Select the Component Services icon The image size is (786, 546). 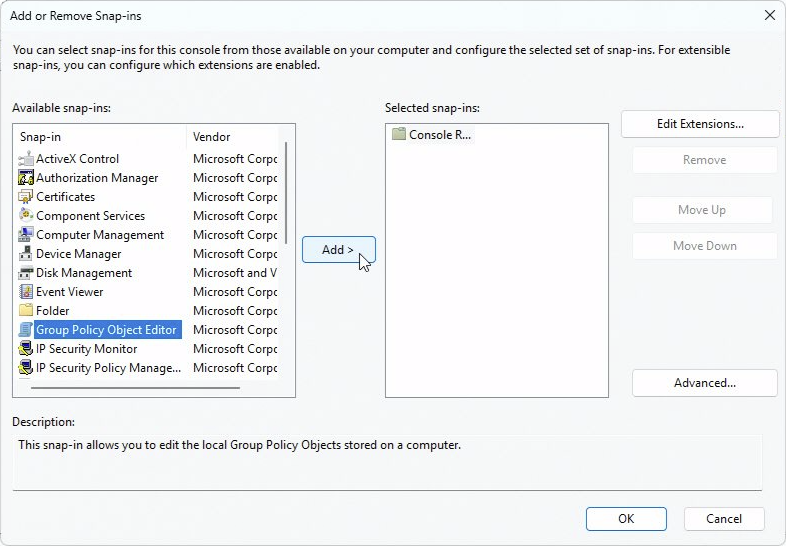[26, 216]
